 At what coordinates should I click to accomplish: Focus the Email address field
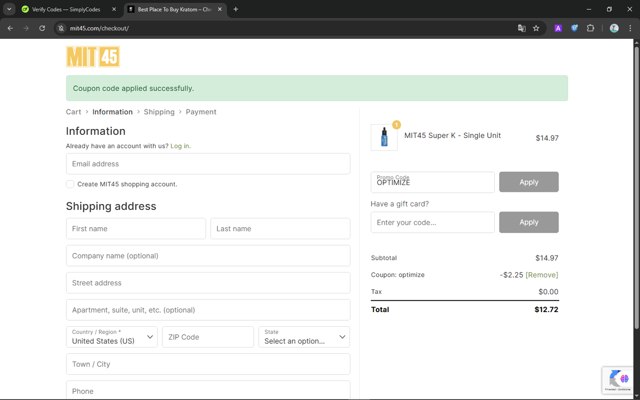[x=208, y=164]
